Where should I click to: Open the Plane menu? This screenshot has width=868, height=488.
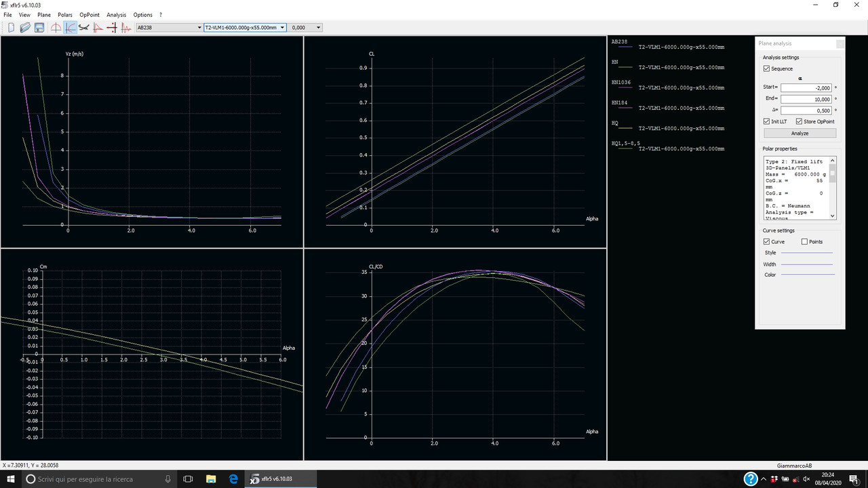[44, 15]
